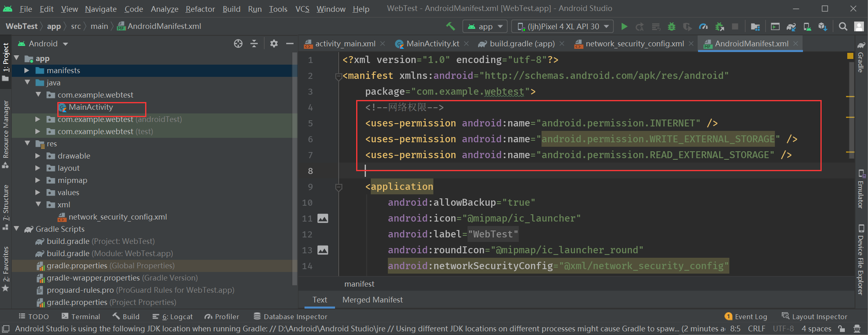
Task: Click the TODO tool window button
Action: pos(34,317)
